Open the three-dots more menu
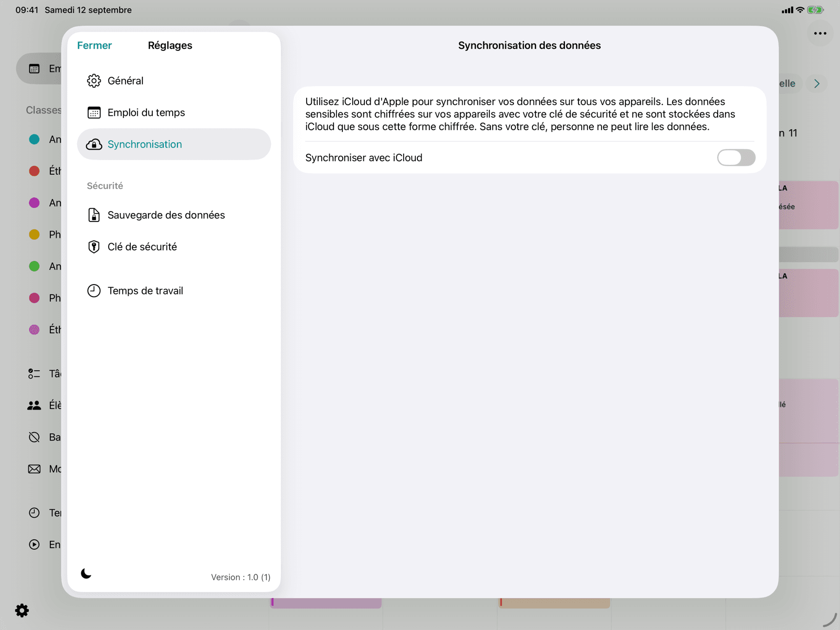Image resolution: width=840 pixels, height=630 pixels. tap(820, 34)
